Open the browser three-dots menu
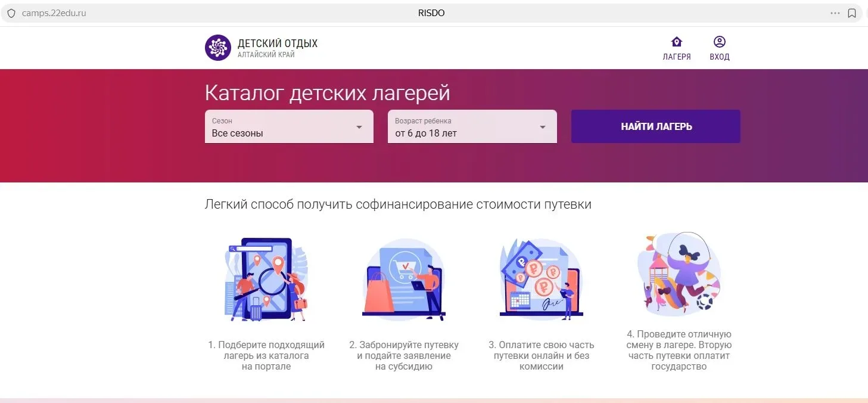The height and width of the screenshot is (403, 868). [x=835, y=13]
